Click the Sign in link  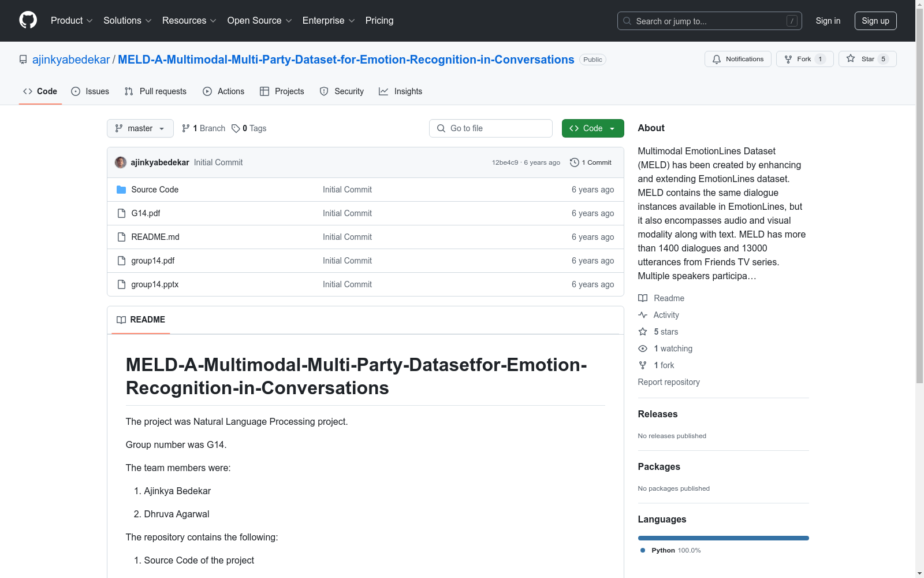pos(828,21)
